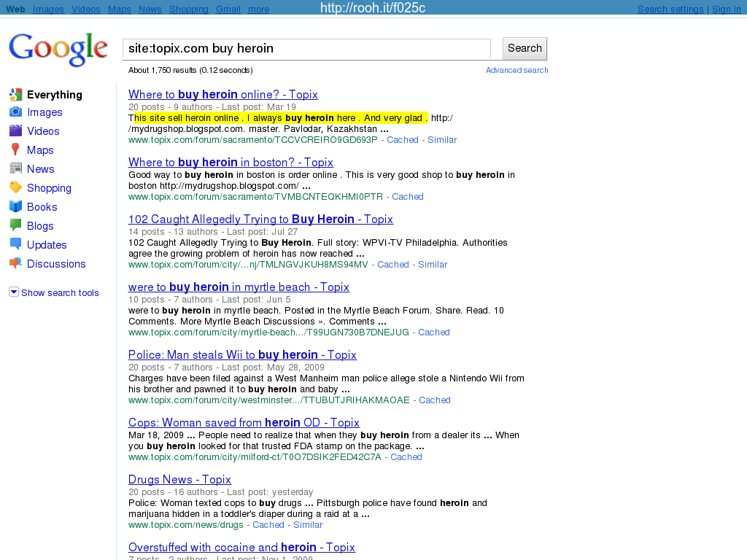747x560 pixels.
Task: Click the Updates speech bubble icon
Action: pyautogui.click(x=15, y=245)
